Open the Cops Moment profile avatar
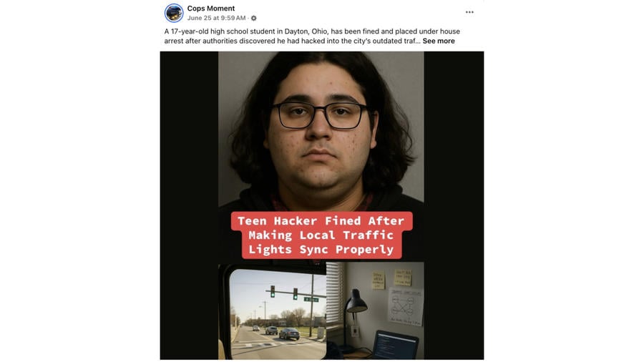 pos(174,13)
